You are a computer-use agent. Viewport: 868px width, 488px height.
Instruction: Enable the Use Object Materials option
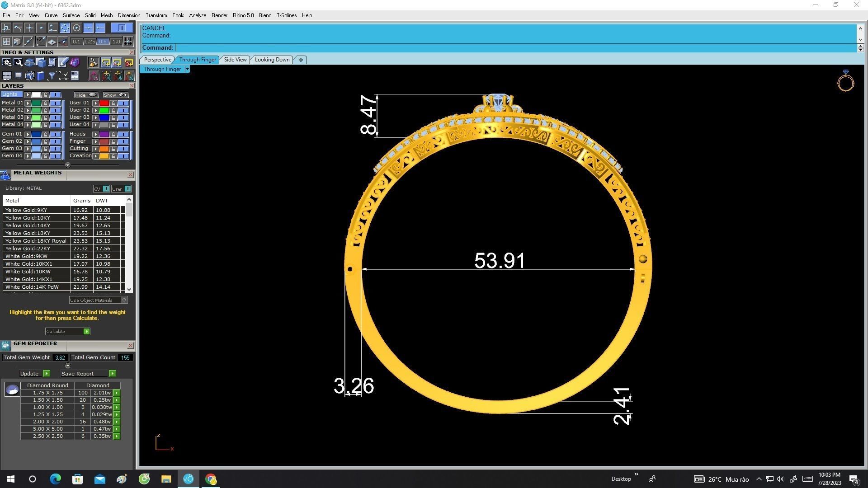pyautogui.click(x=124, y=300)
